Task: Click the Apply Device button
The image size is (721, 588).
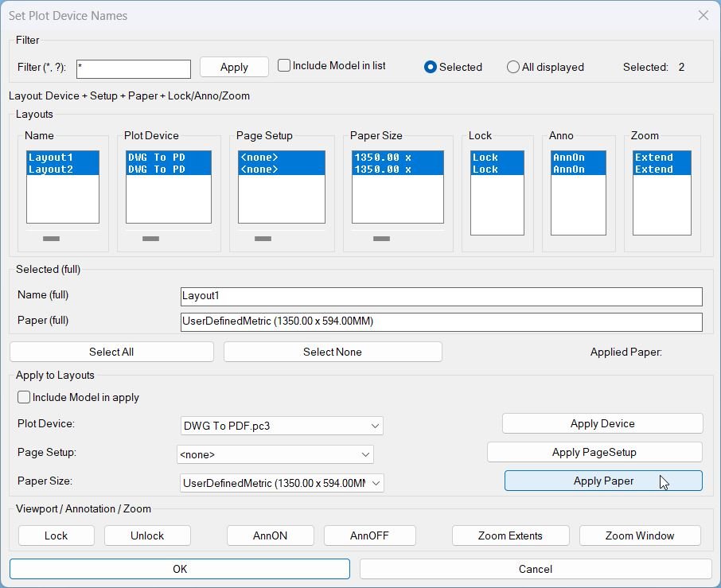Action: coord(602,423)
